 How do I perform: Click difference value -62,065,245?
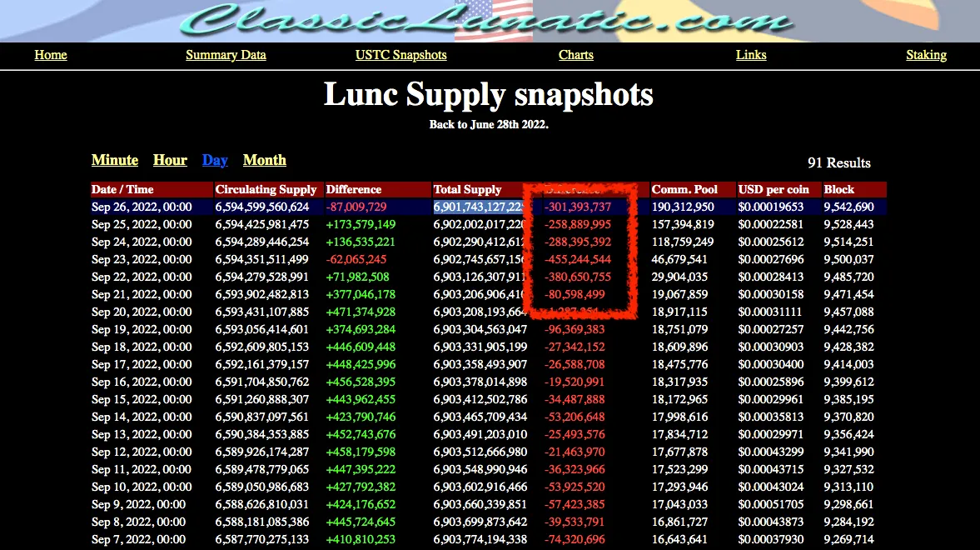[x=356, y=260]
